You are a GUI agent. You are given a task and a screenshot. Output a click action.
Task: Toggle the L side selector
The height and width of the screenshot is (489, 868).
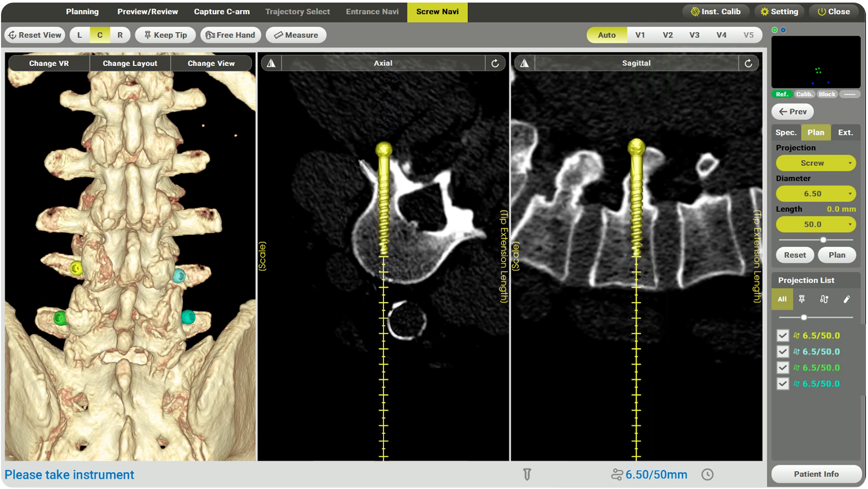pyautogui.click(x=79, y=35)
